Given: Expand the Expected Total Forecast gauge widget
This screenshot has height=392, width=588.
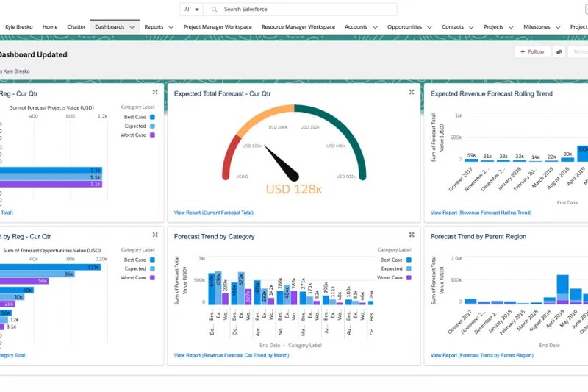Looking at the screenshot, I should 412,93.
